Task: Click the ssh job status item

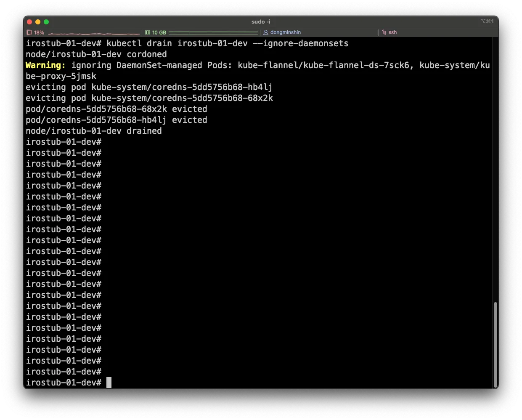Action: (392, 32)
